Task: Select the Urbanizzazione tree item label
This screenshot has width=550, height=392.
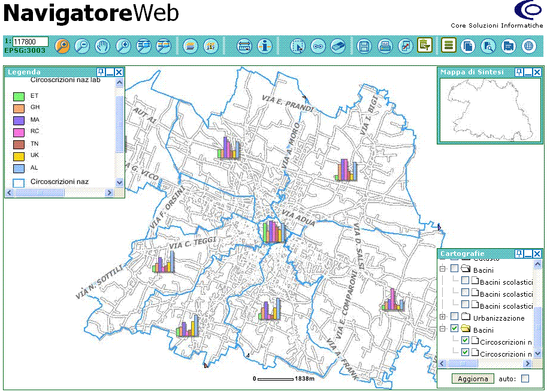Action: pos(498,318)
